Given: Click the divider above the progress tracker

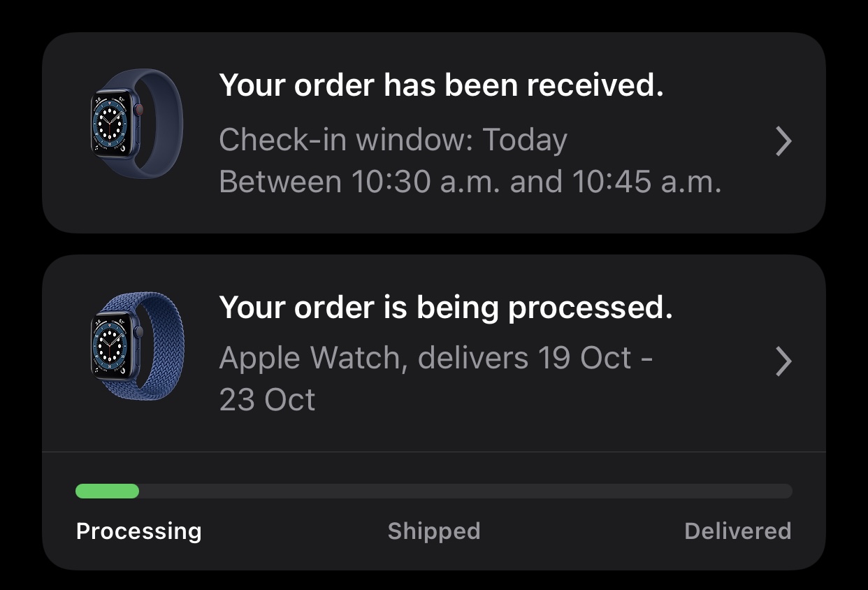Looking at the screenshot, I should (434, 452).
